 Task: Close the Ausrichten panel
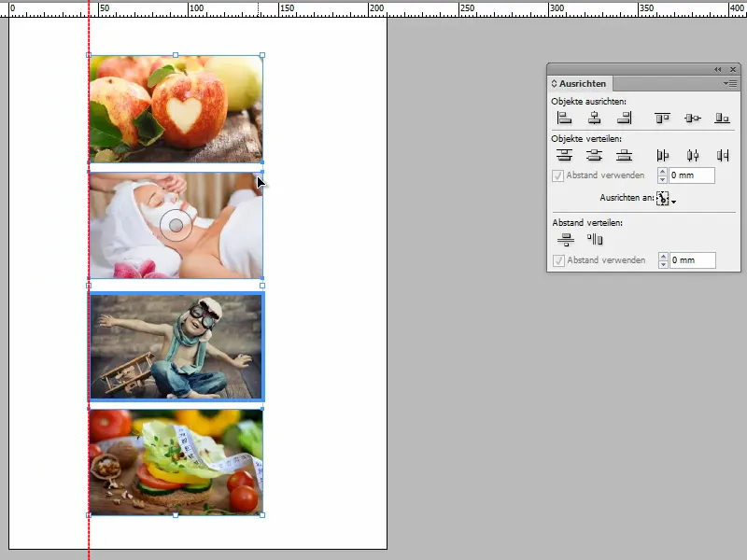coord(733,69)
